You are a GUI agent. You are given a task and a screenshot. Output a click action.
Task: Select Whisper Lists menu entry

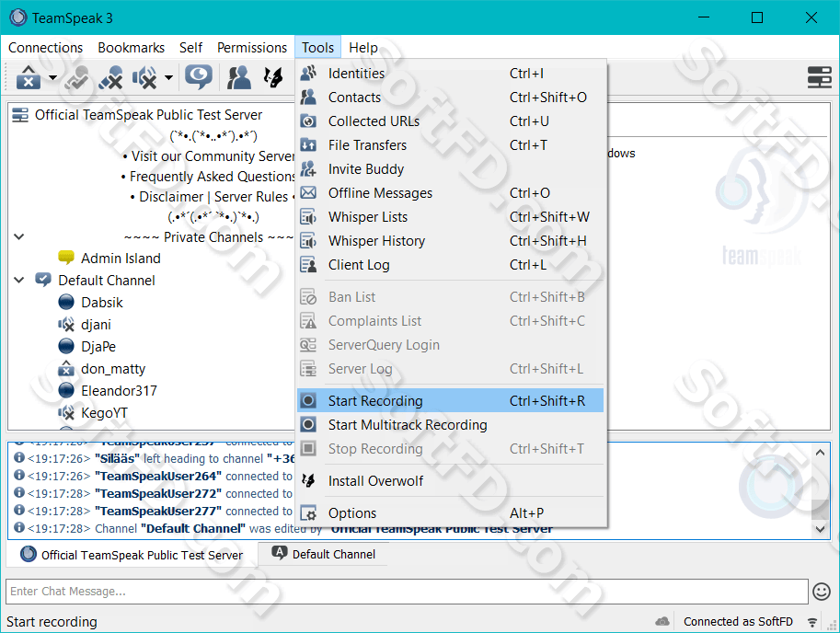point(451,217)
